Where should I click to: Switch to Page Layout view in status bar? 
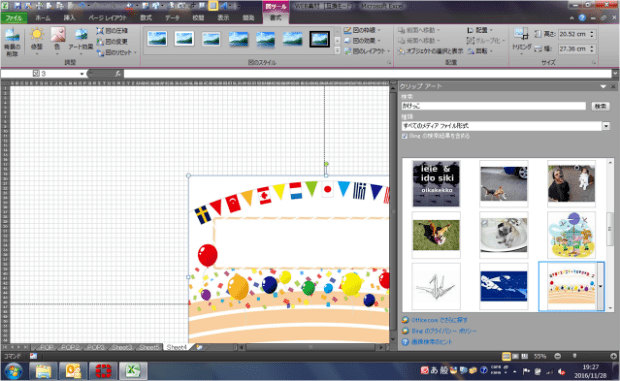click(x=515, y=356)
